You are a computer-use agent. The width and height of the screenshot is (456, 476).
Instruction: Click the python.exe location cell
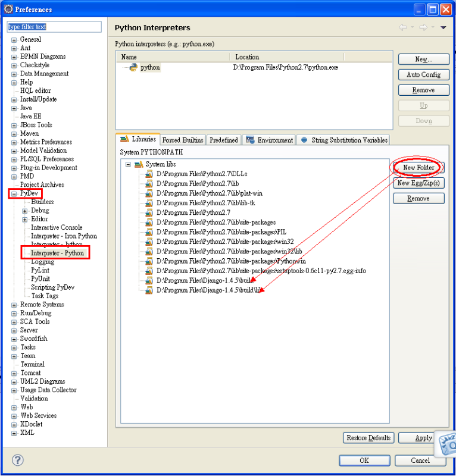(286, 67)
